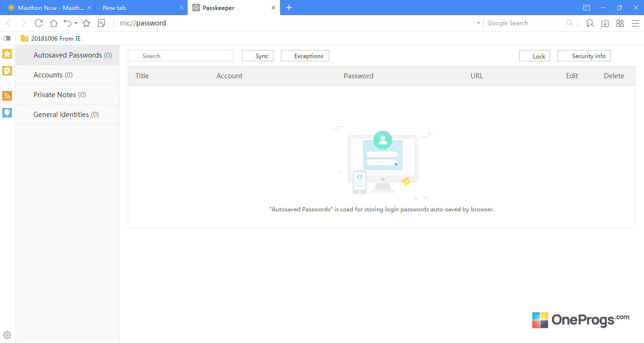Screen dimensions: 644x343
Task: Click the Google Search field
Action: pyautogui.click(x=525, y=23)
